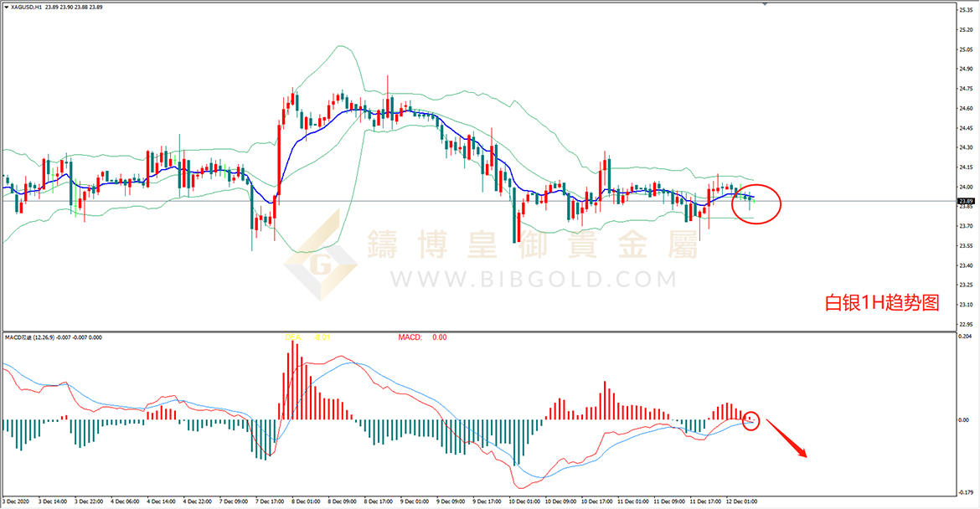The image size is (980, 509).
Task: Click the yellow DEA value label
Action: coord(307,337)
